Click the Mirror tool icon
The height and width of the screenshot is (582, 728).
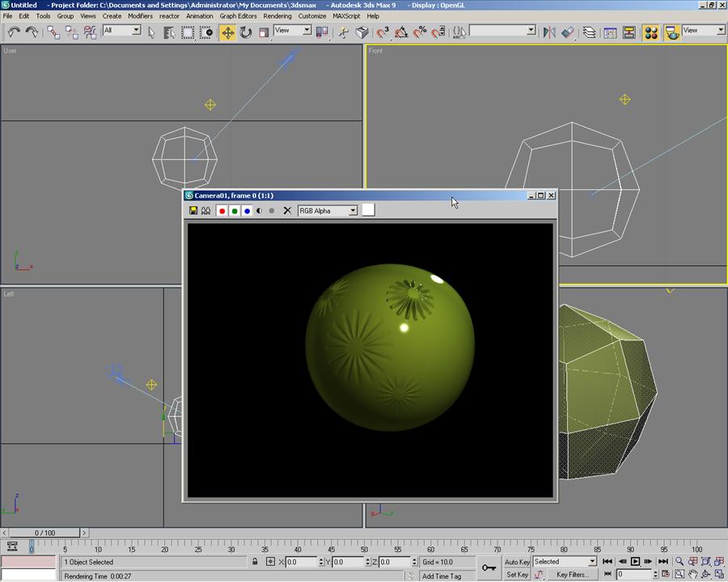[x=549, y=32]
